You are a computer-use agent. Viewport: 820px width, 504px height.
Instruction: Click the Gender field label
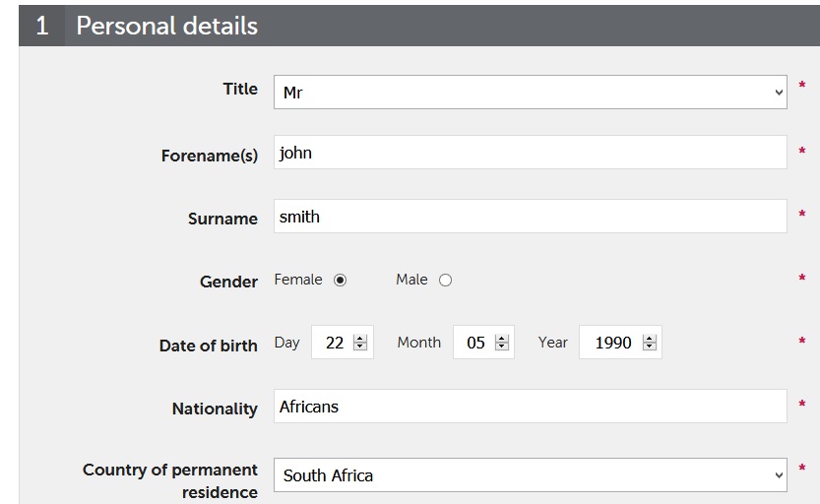tap(228, 282)
